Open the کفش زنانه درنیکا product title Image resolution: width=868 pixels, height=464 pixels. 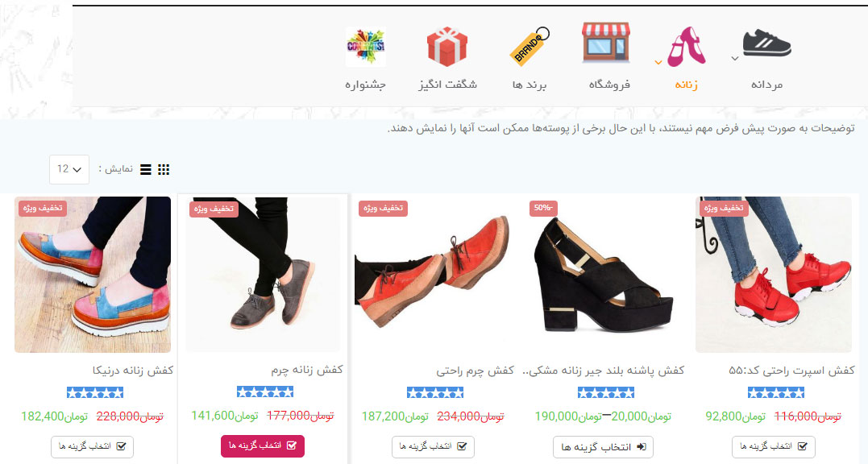click(133, 371)
